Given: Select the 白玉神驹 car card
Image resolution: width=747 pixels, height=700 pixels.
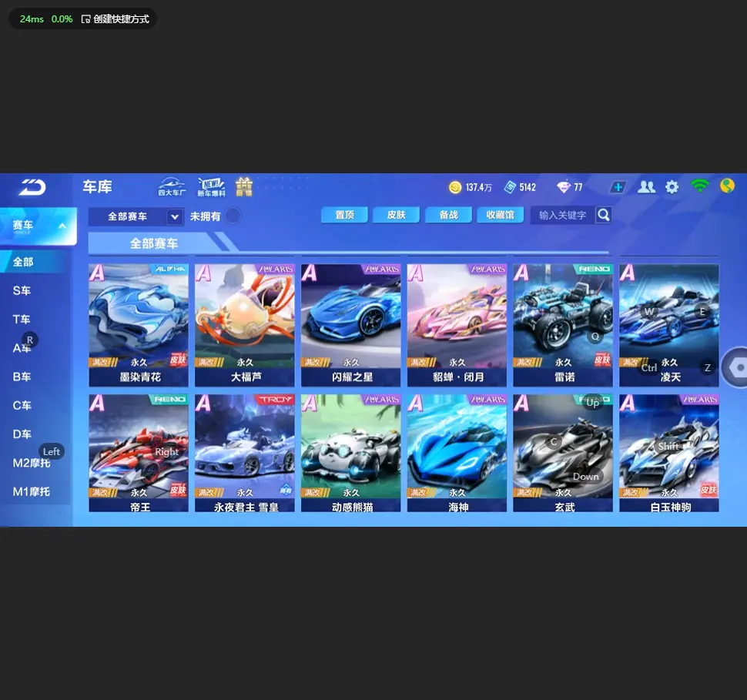Looking at the screenshot, I should pos(669,454).
